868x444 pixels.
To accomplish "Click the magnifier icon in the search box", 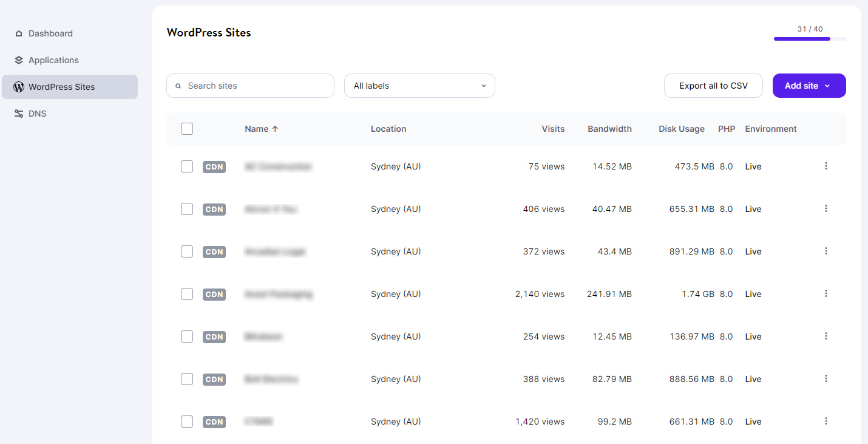I will coord(178,86).
